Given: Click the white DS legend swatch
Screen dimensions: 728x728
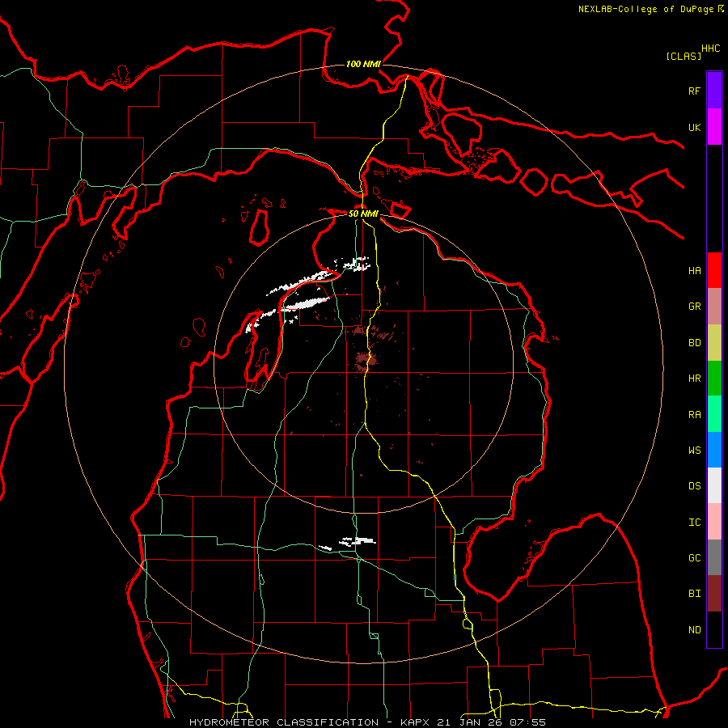Looking at the screenshot, I should tap(714, 485).
